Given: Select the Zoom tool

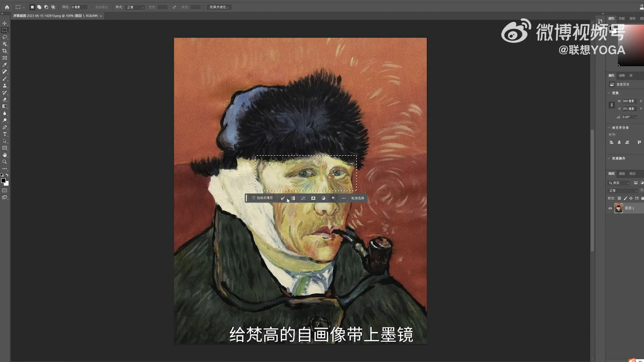Looking at the screenshot, I should pos(5,162).
